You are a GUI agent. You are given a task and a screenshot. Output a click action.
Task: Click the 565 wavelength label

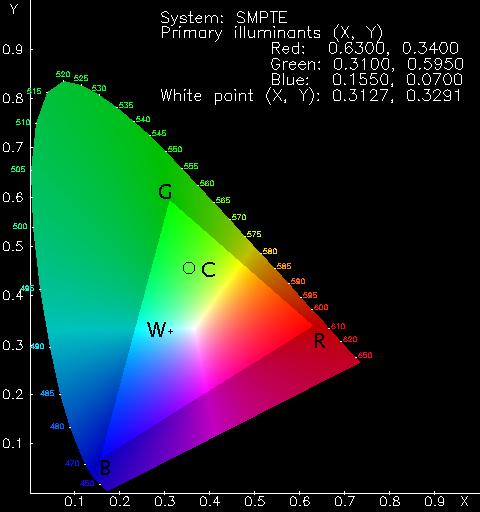(223, 200)
